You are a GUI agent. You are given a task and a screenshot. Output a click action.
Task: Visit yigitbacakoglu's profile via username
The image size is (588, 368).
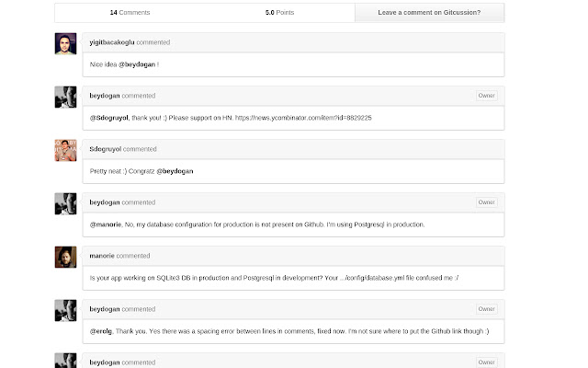tap(112, 42)
